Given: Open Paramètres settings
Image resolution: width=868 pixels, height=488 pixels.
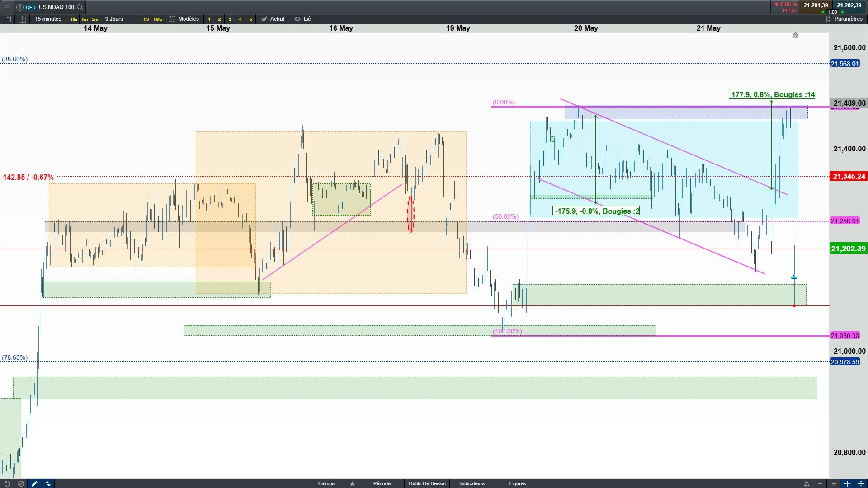Looking at the screenshot, I should coord(844,19).
